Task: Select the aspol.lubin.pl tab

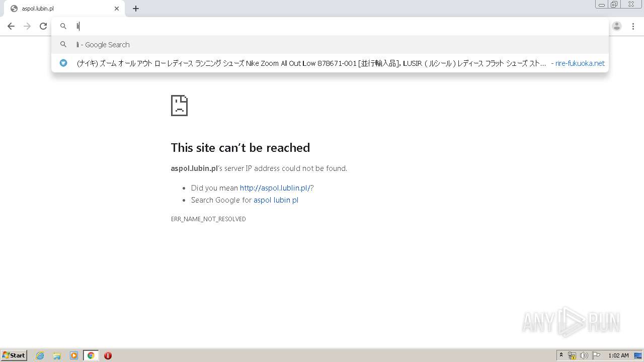Action: (64, 9)
